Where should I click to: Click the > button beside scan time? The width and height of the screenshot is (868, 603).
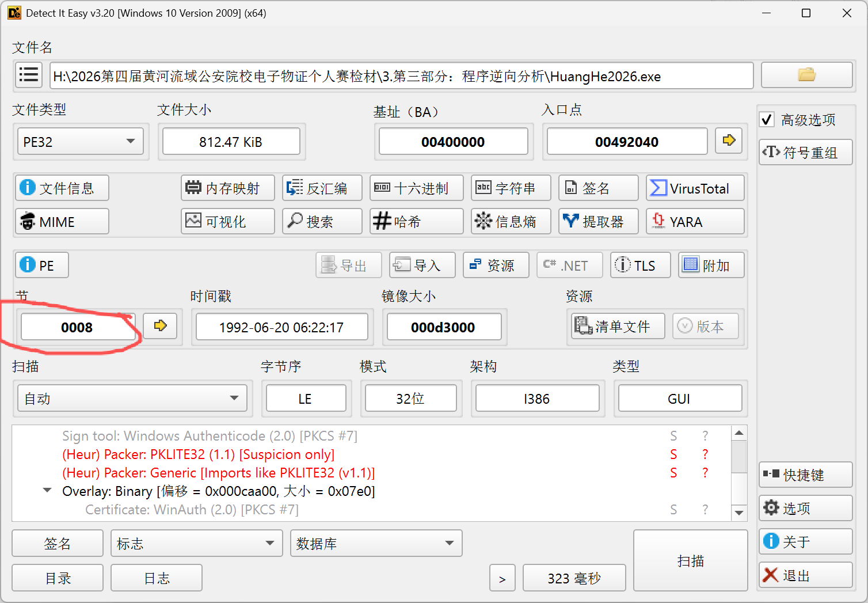click(502, 578)
